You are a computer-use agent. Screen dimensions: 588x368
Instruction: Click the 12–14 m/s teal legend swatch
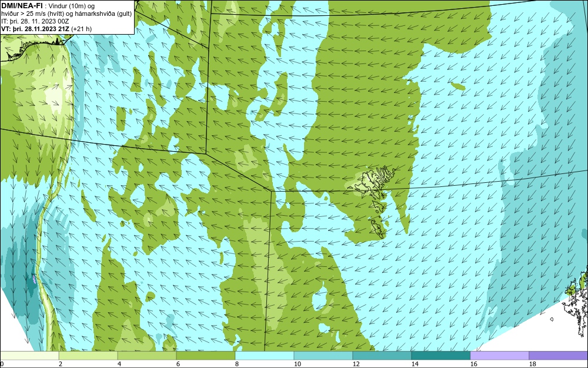(382, 355)
